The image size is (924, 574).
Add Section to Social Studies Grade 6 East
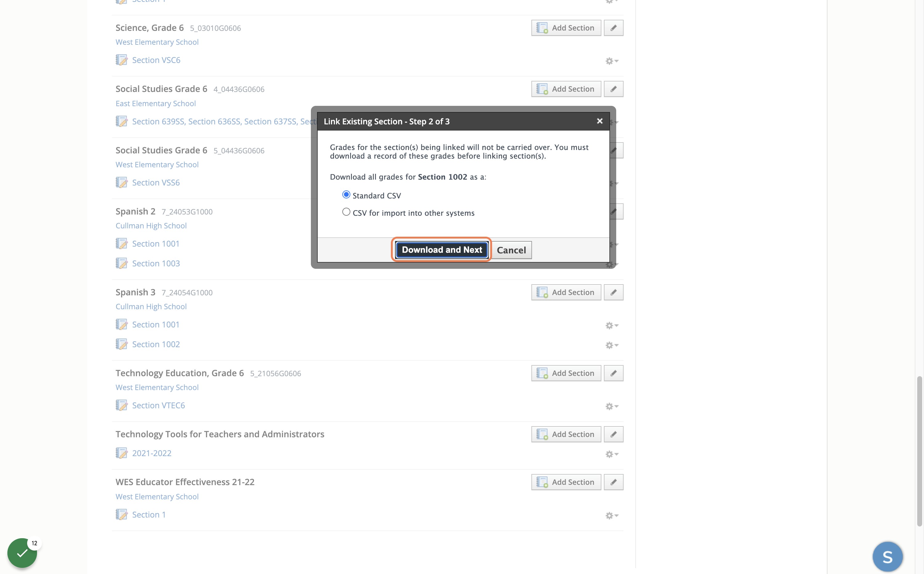pos(566,89)
